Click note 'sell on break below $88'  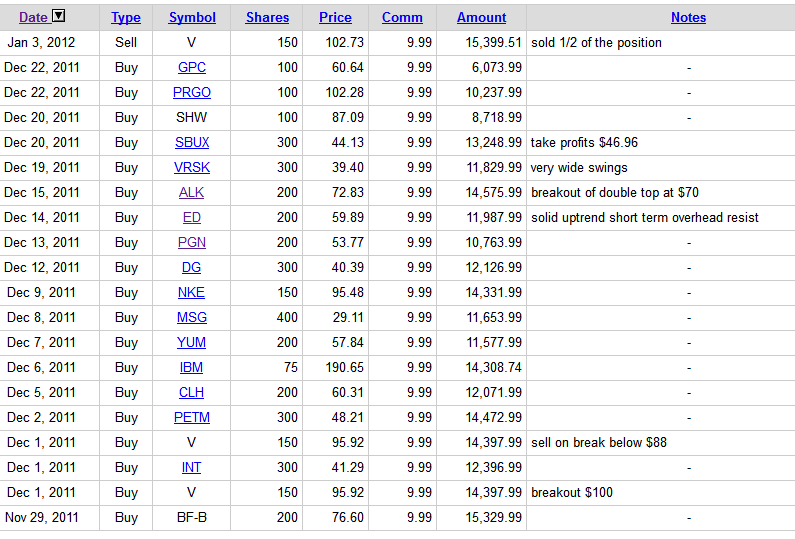(599, 443)
